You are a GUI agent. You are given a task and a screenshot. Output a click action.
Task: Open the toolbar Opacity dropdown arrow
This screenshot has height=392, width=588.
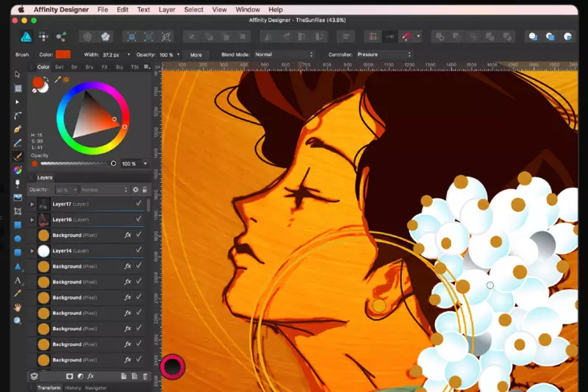[178, 54]
